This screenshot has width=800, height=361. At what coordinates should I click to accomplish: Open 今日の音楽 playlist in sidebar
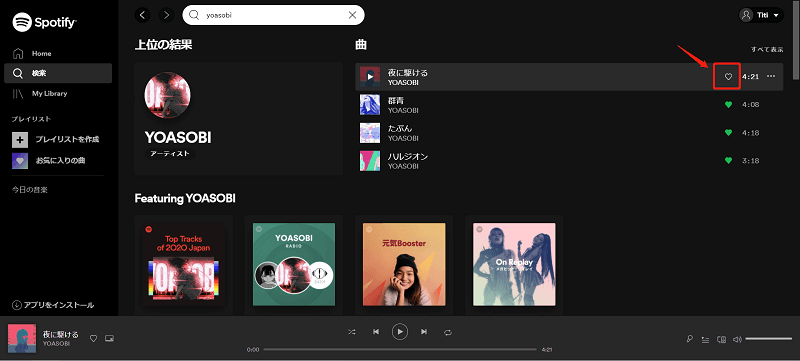coord(30,190)
